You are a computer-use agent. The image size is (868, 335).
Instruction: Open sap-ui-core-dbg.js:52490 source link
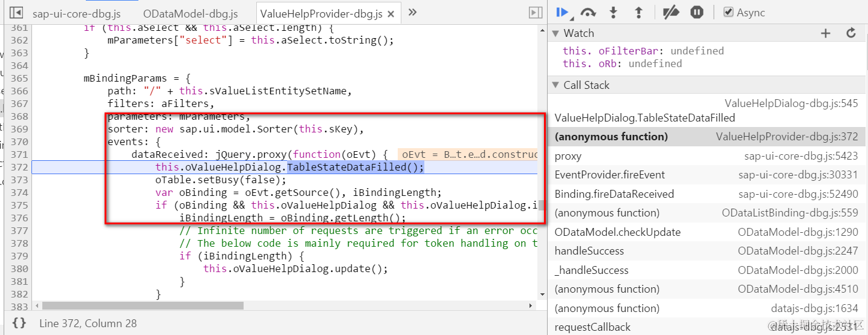click(x=798, y=194)
